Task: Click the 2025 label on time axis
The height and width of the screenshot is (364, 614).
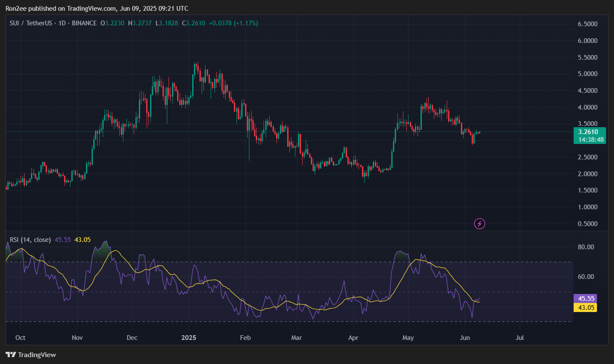Action: pyautogui.click(x=189, y=338)
